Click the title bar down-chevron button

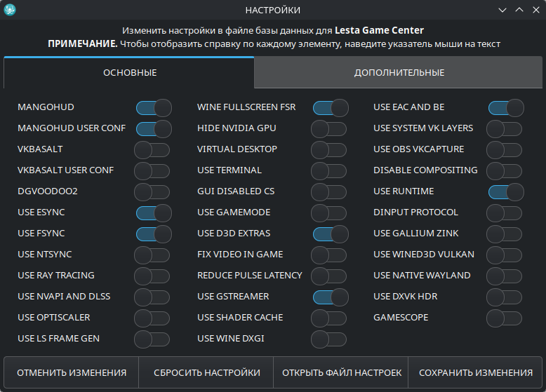(502, 10)
